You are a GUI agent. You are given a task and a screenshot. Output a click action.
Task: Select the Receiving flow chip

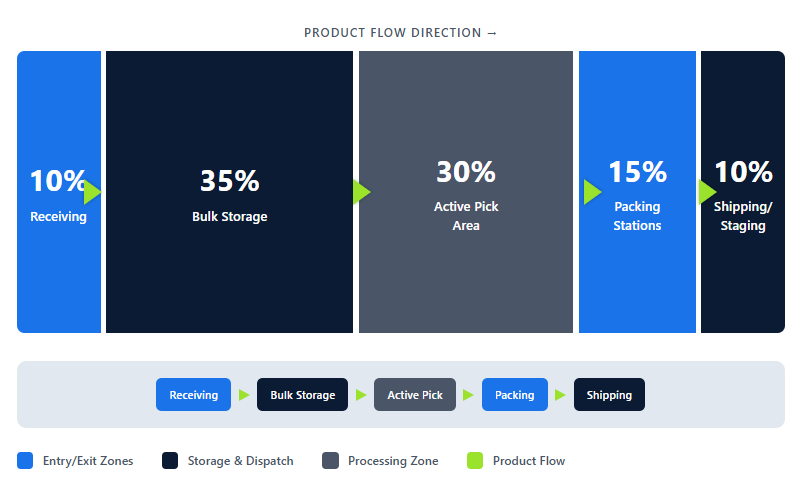click(193, 395)
